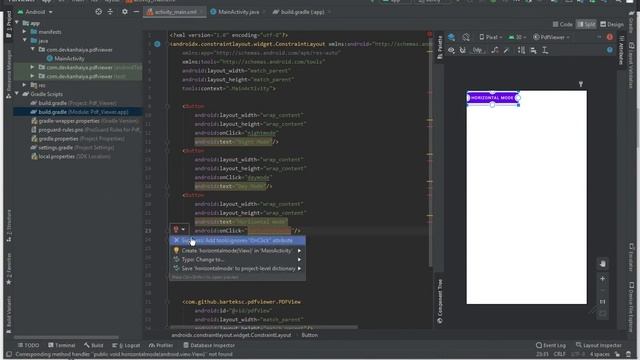The image size is (640, 360).
Task: Select the MainActivity.java editor tab
Action: (237, 12)
